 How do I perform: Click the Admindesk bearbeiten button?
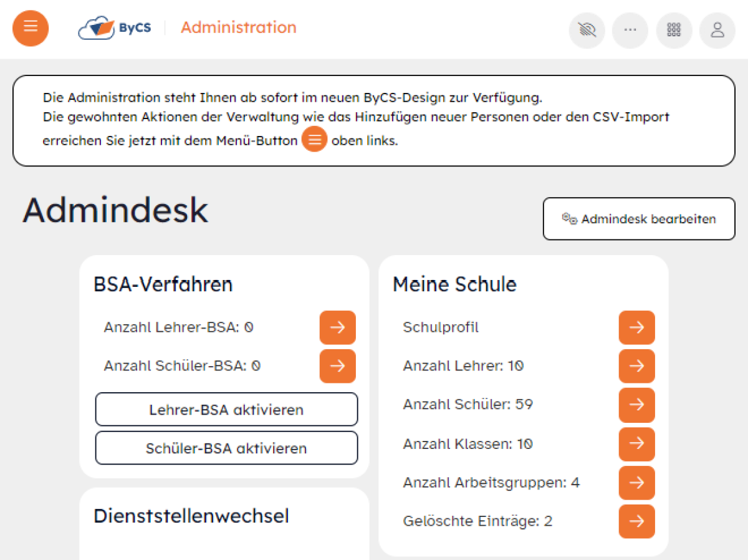pyautogui.click(x=639, y=219)
